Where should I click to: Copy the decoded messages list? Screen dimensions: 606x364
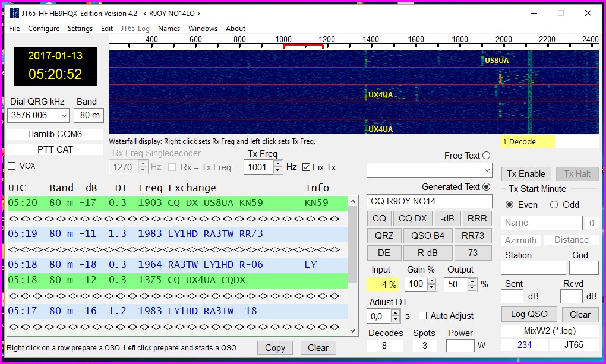275,348
